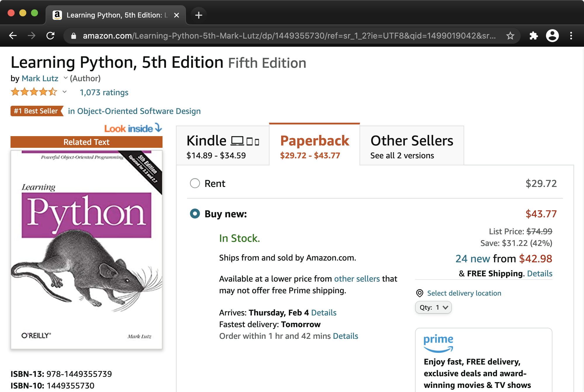The height and width of the screenshot is (392, 584).
Task: Open the Chrome profile avatar
Action: point(552,36)
